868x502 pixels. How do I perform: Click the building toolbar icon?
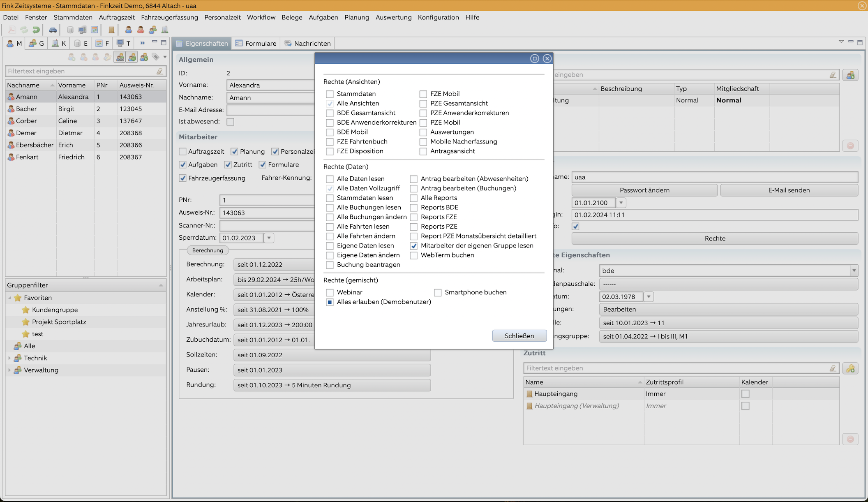click(x=165, y=30)
